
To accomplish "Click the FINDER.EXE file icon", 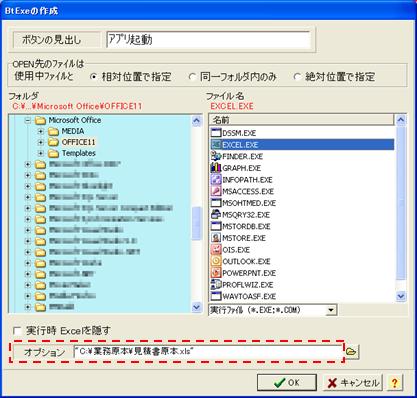I will [216, 156].
